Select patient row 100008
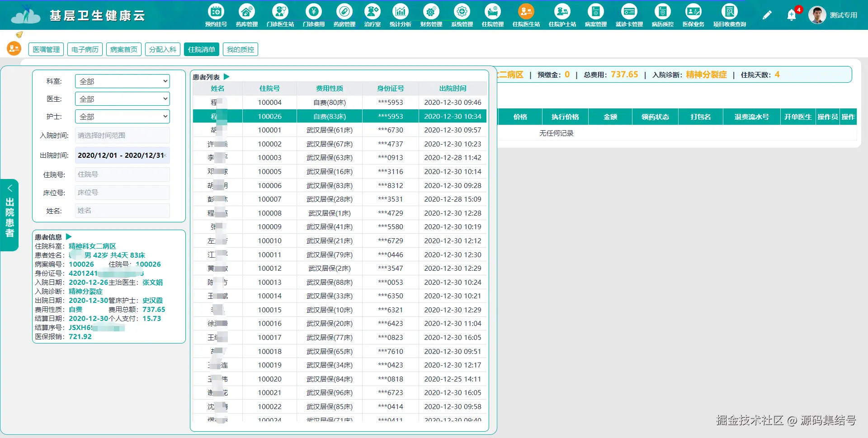Image resolution: width=868 pixels, height=438 pixels. pos(340,213)
